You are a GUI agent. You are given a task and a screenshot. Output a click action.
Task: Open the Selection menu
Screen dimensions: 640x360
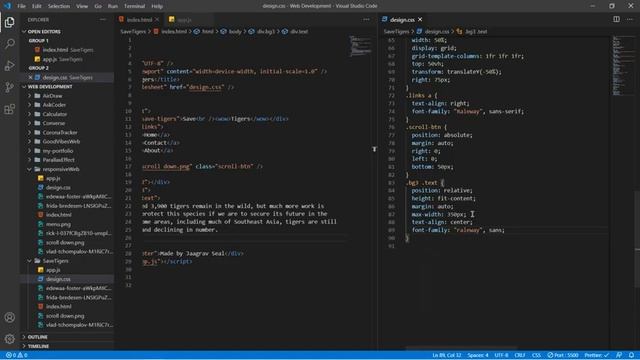tap(59, 6)
